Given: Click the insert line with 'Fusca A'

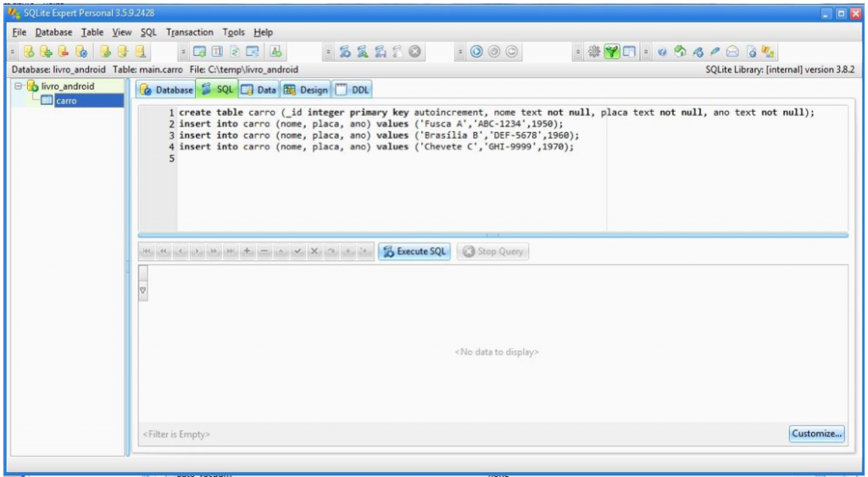Looking at the screenshot, I should (x=371, y=124).
